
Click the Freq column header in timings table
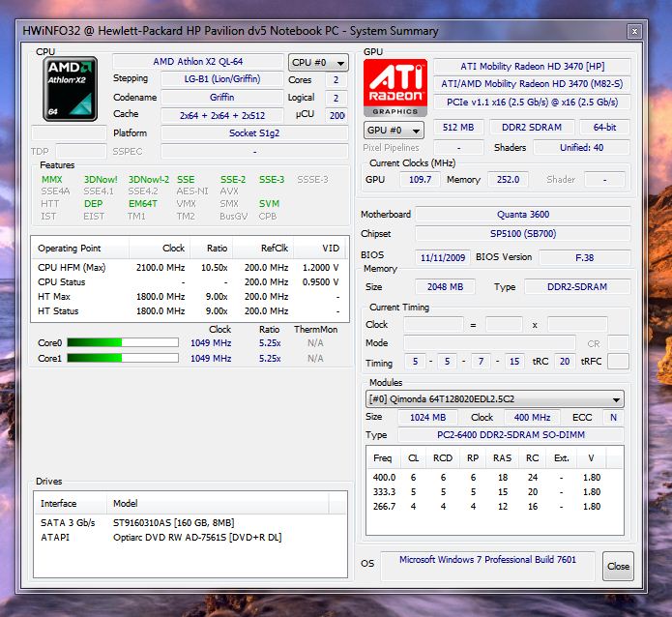(383, 458)
